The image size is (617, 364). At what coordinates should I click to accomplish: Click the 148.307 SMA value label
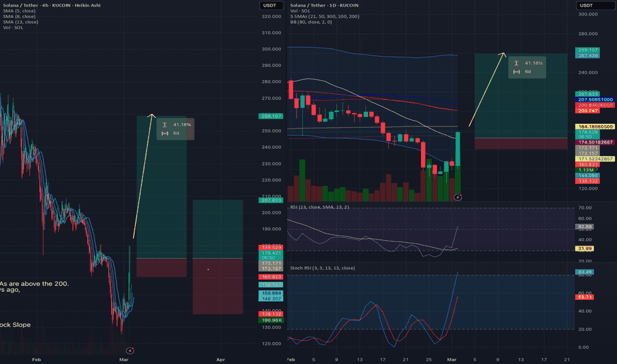271,298
